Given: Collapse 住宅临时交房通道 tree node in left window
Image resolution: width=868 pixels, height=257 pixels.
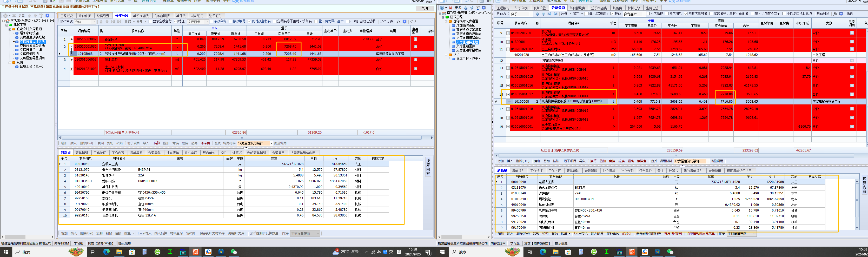Looking at the screenshot, I should pos(10,29).
